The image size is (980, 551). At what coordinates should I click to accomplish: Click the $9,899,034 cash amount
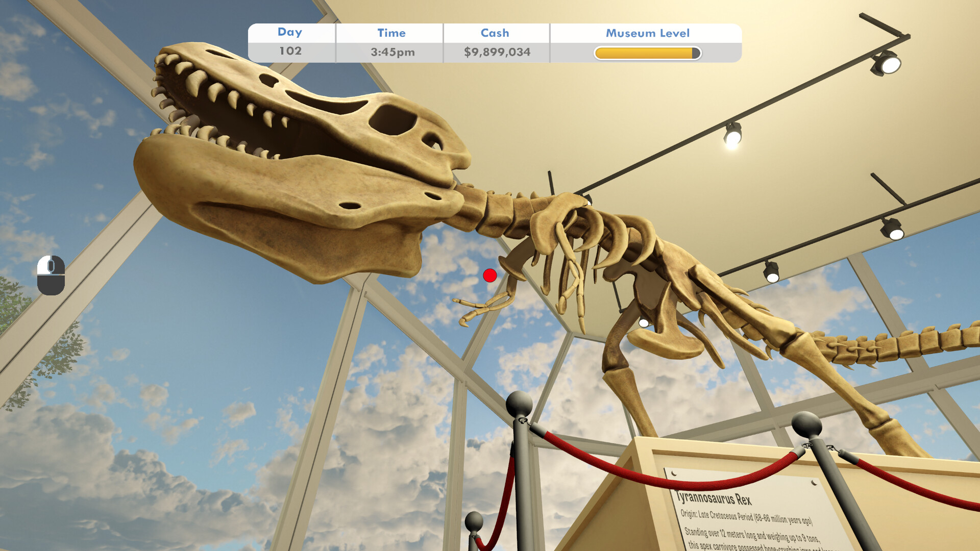(497, 52)
